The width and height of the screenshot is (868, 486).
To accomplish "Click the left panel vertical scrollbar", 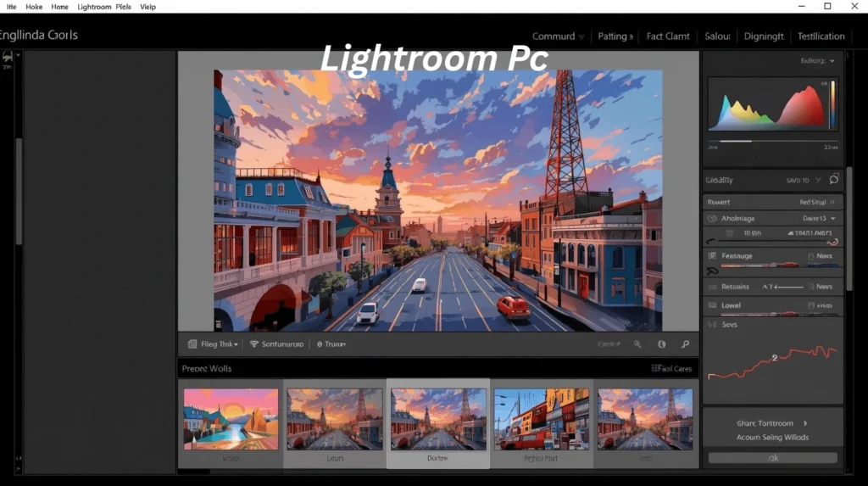I will [x=19, y=191].
